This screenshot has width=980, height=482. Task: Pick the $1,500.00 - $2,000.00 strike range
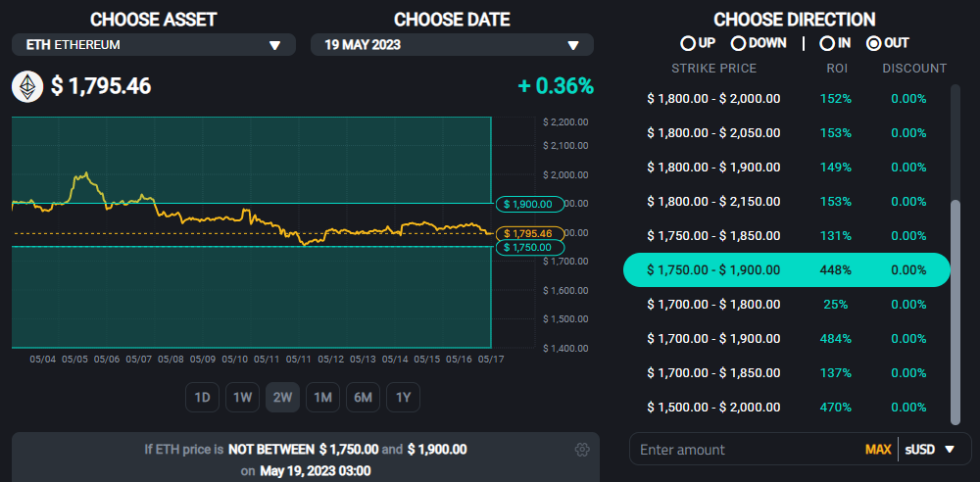pyautogui.click(x=786, y=407)
